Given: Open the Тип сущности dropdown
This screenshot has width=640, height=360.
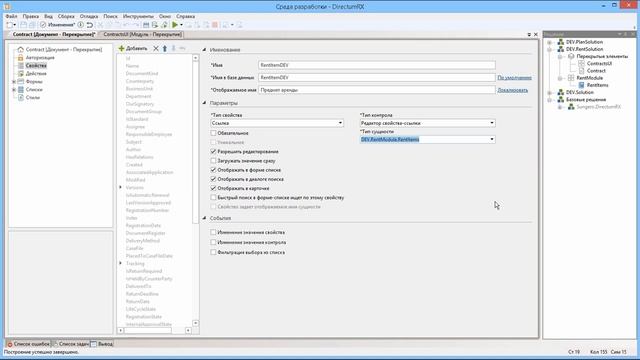Looking at the screenshot, I should [x=492, y=140].
